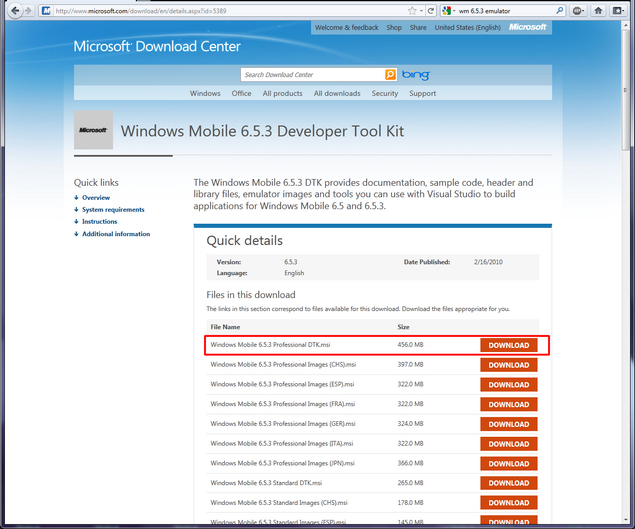Open the Welcome & feedback link

click(x=347, y=28)
